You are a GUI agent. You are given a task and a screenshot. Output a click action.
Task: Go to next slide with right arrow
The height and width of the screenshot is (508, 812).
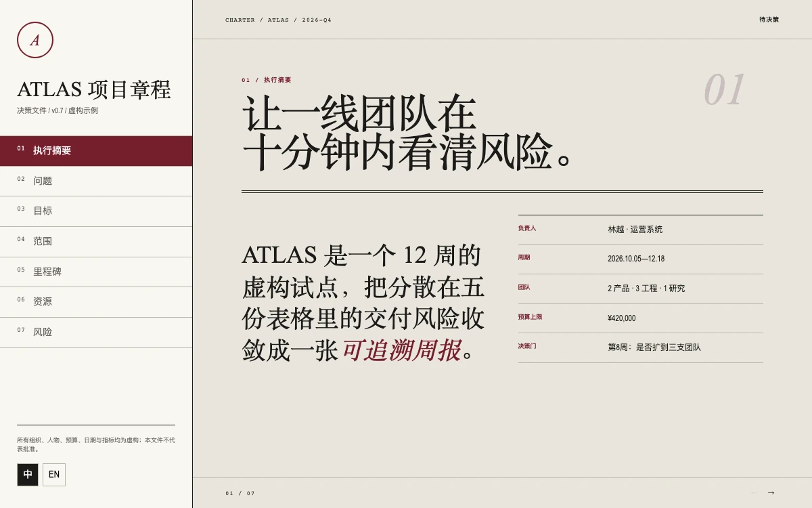pyautogui.click(x=771, y=492)
